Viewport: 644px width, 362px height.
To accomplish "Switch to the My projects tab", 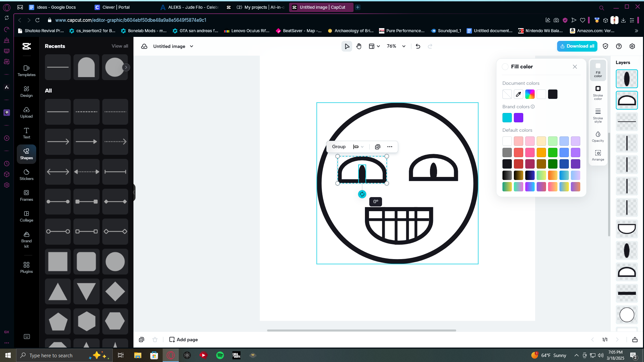I will tap(256, 7).
